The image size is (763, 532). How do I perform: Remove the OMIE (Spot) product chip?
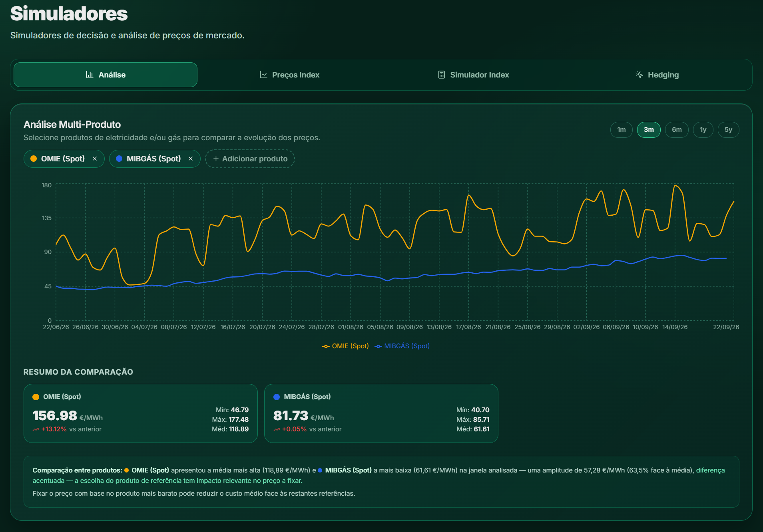(x=95, y=159)
